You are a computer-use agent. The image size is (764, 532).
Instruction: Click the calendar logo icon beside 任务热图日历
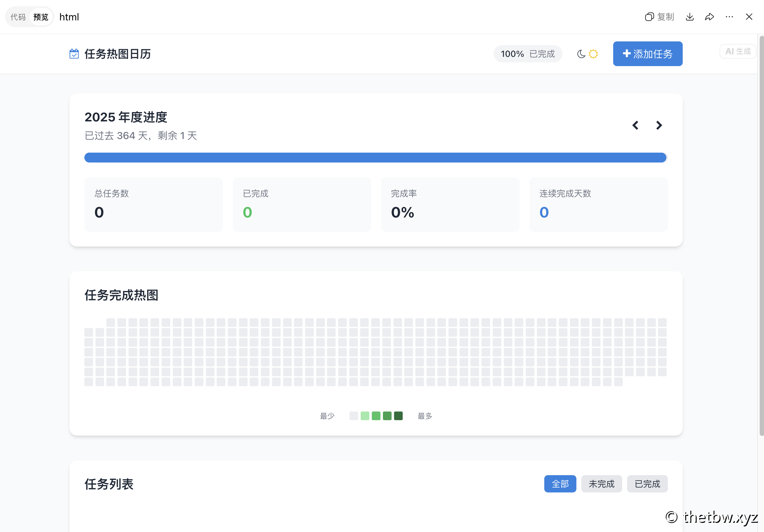pyautogui.click(x=74, y=54)
